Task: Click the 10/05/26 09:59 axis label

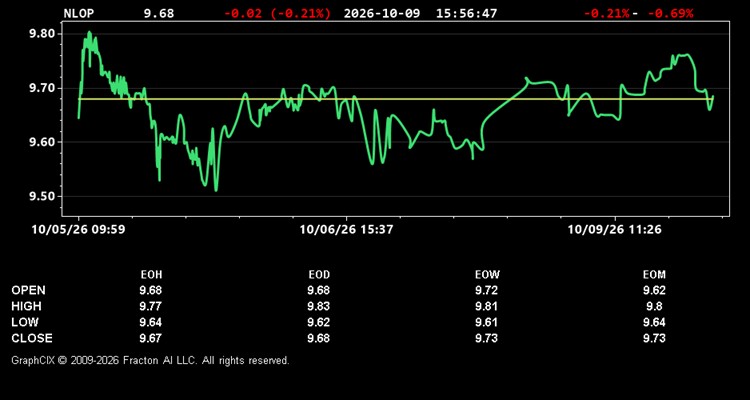Action: coord(78,230)
